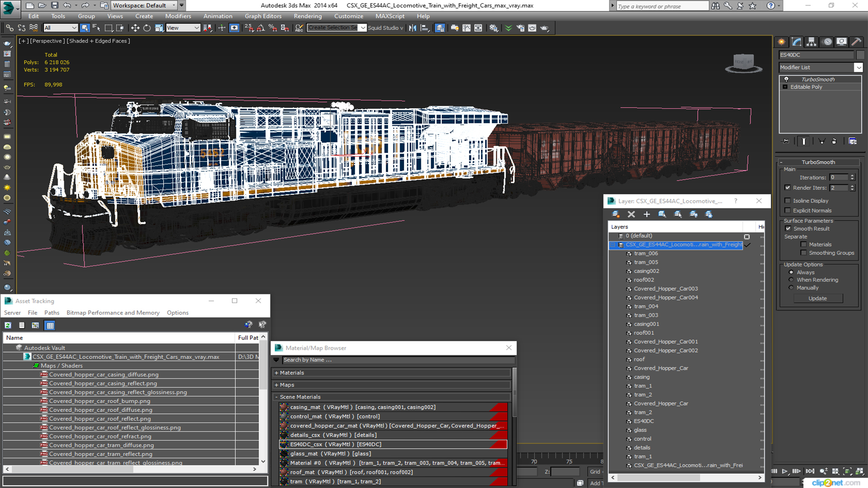Switch Asset Tracking to table view icon
The height and width of the screenshot is (488, 868).
pyautogui.click(x=50, y=325)
